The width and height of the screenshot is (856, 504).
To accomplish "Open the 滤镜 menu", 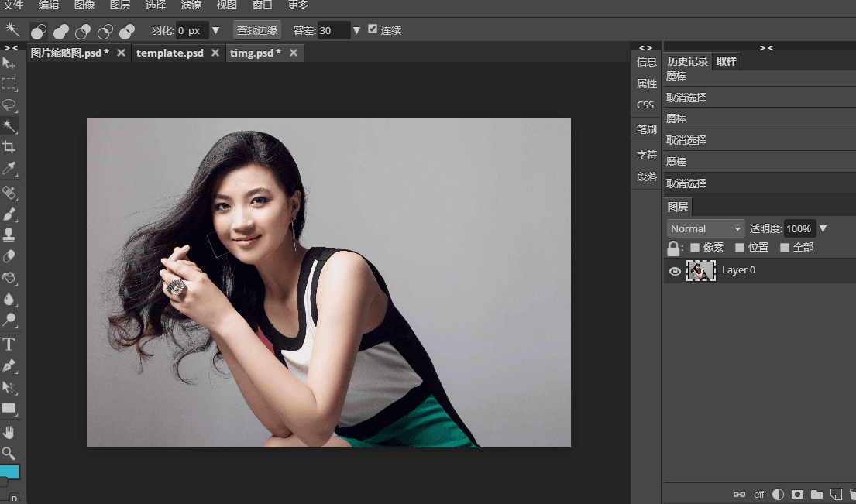I will [191, 5].
